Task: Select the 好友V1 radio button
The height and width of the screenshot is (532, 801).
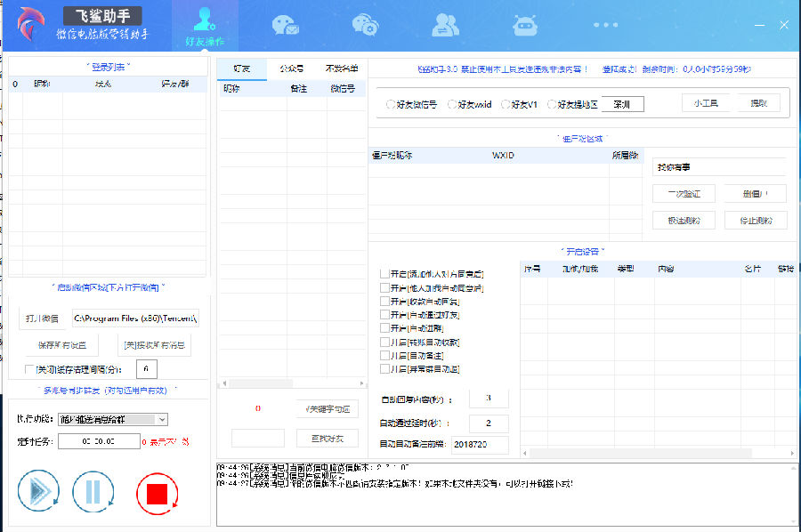Action: point(506,105)
